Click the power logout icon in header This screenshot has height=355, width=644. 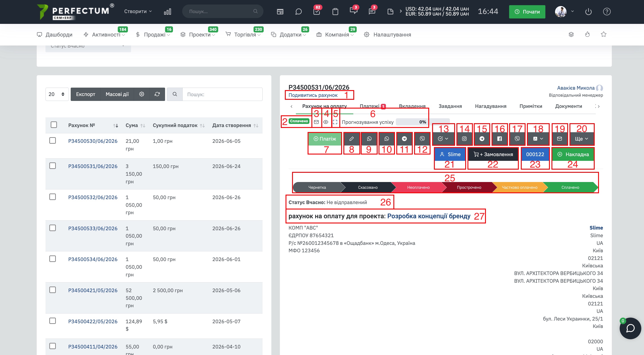[x=588, y=11]
